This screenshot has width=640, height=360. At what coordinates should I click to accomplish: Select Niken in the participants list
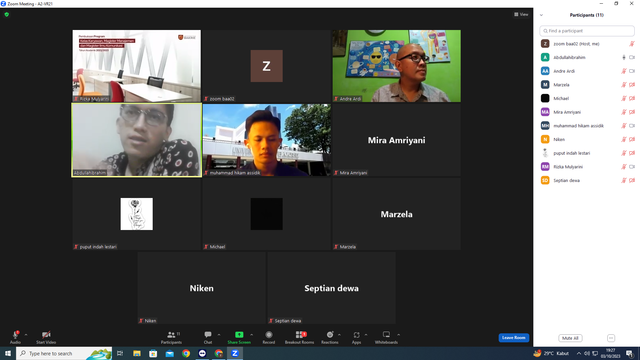pyautogui.click(x=587, y=139)
